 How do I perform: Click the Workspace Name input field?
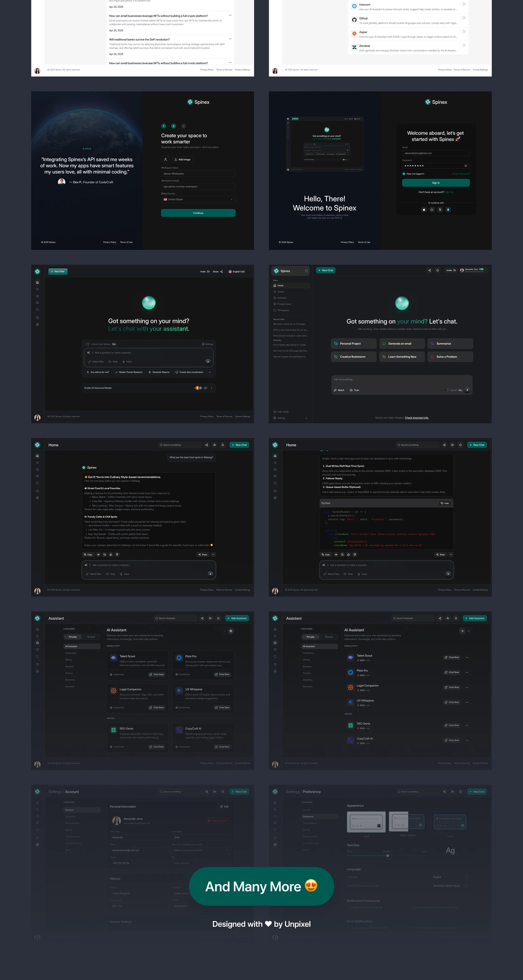pyautogui.click(x=198, y=174)
